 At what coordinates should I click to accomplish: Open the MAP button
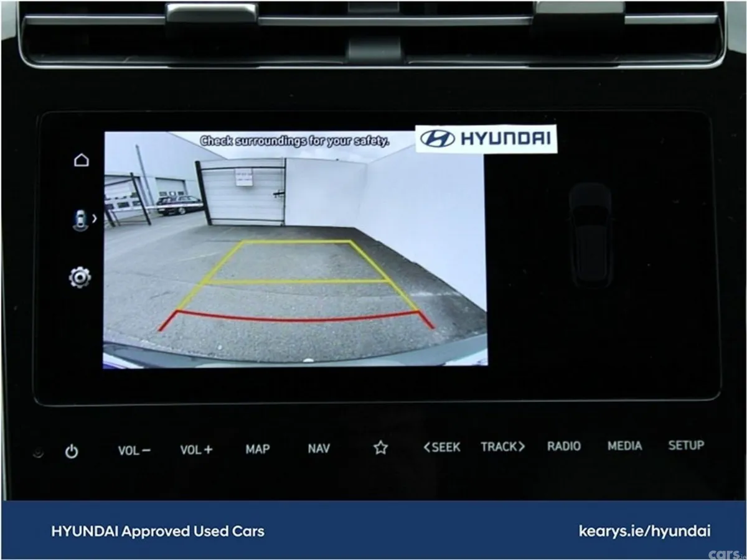(x=257, y=449)
